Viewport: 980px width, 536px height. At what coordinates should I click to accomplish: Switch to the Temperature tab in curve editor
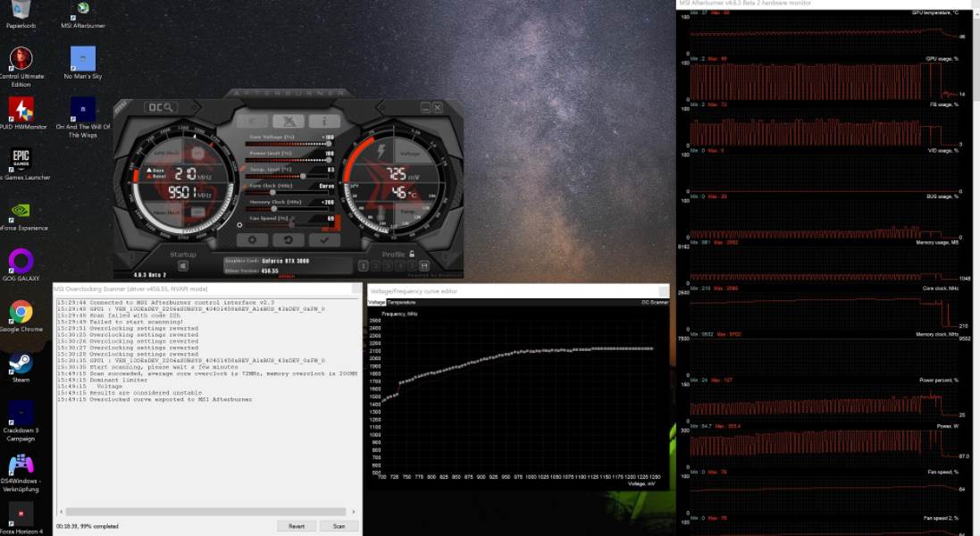click(x=401, y=302)
